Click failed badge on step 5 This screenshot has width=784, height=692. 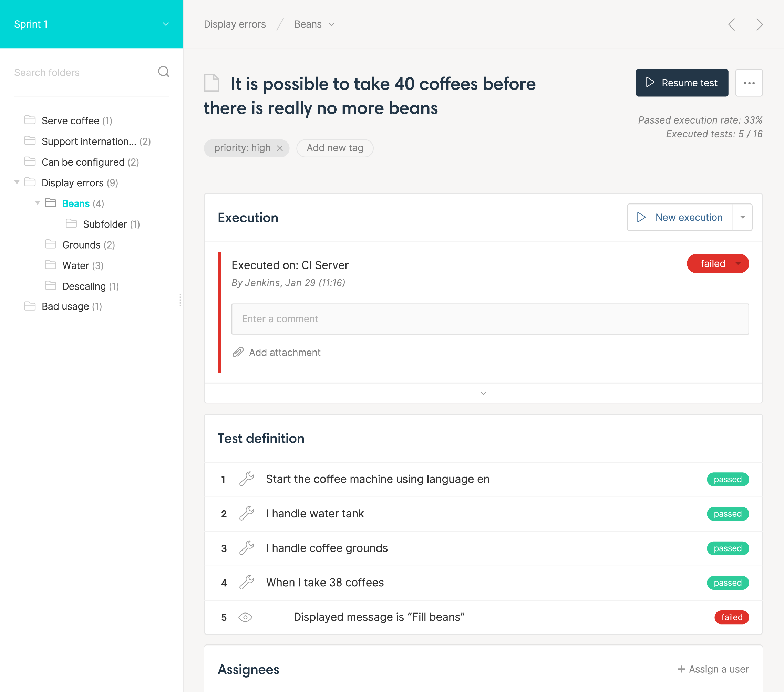pos(731,617)
